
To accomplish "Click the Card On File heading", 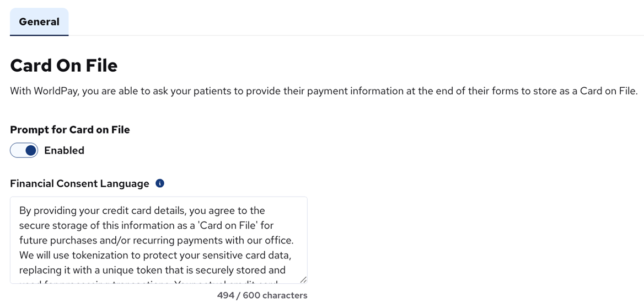I will click(64, 66).
